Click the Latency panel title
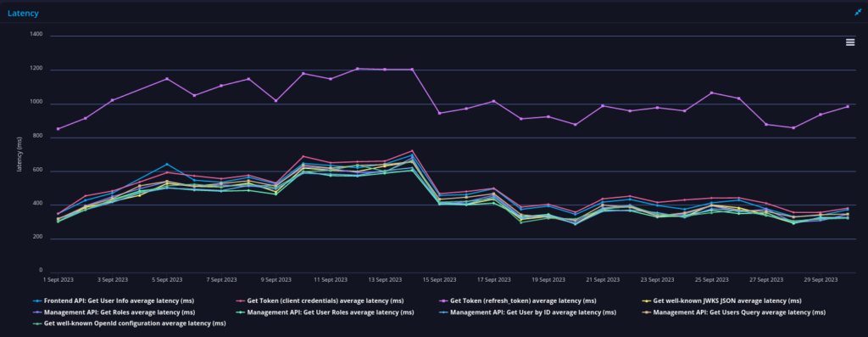This screenshot has height=337, width=868. point(23,13)
